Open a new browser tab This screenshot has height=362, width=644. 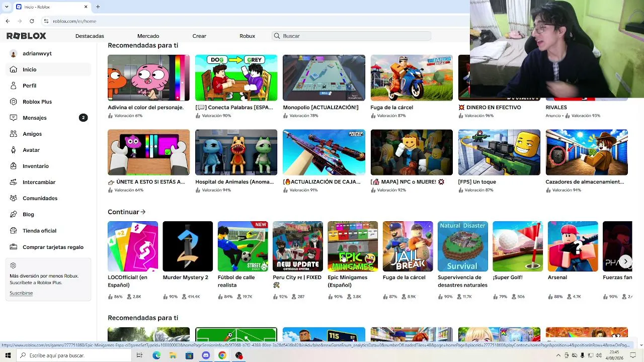tap(98, 7)
